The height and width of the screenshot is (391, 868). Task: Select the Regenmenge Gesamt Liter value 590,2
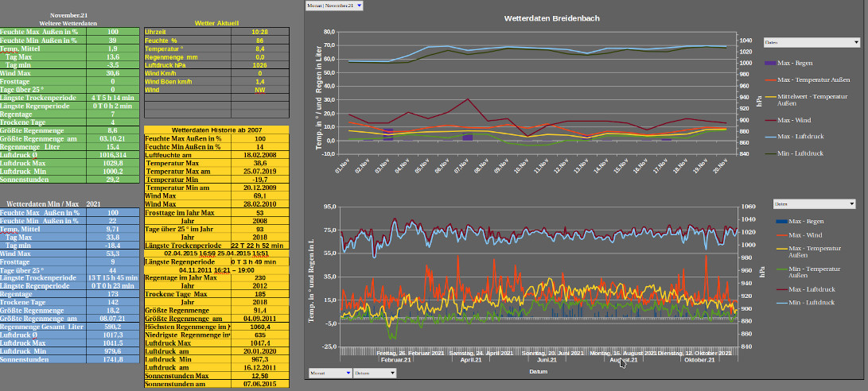click(113, 327)
